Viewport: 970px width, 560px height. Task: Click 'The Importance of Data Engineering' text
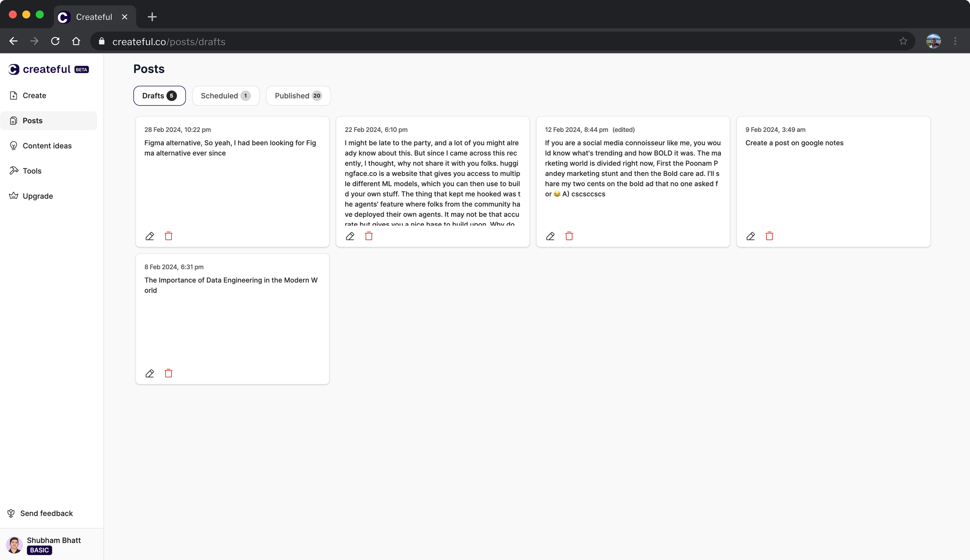tap(231, 285)
